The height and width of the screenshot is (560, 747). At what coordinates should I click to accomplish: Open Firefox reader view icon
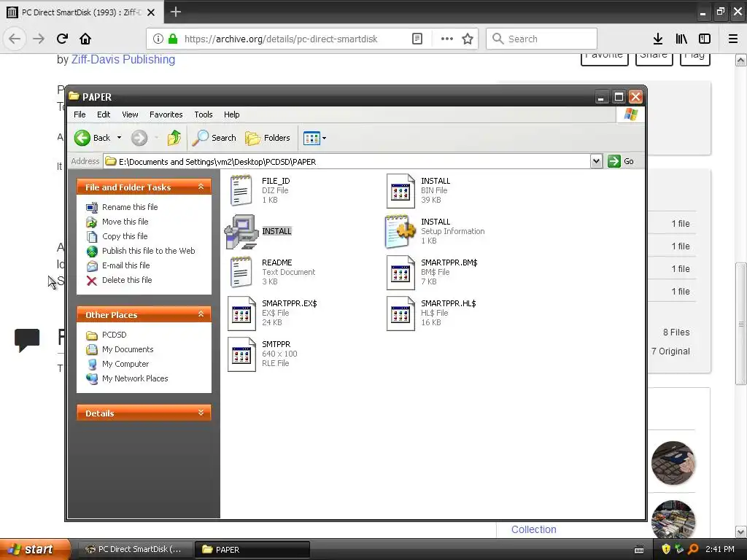tap(417, 39)
